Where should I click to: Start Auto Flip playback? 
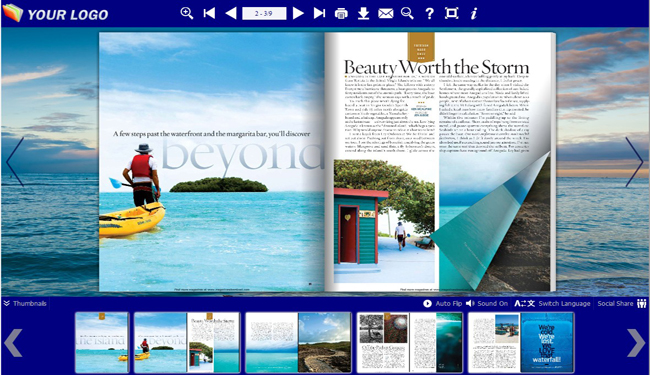pyautogui.click(x=442, y=304)
